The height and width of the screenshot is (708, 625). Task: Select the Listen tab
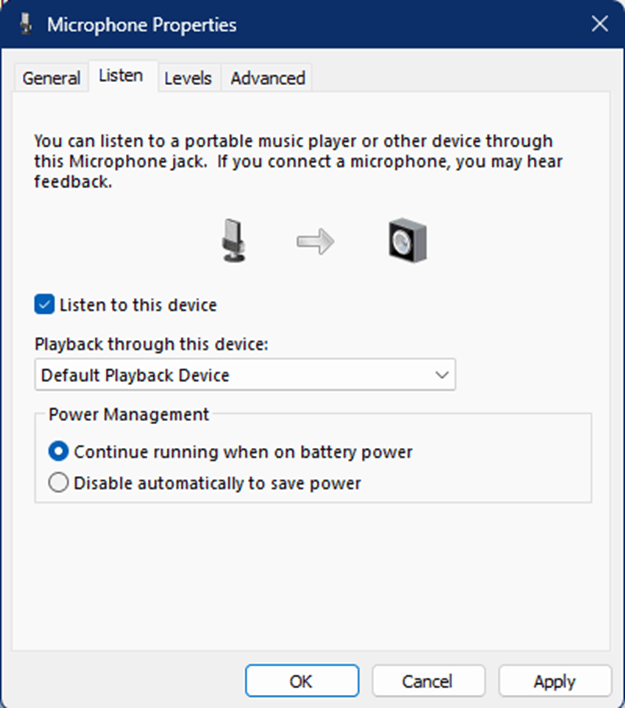pyautogui.click(x=121, y=76)
